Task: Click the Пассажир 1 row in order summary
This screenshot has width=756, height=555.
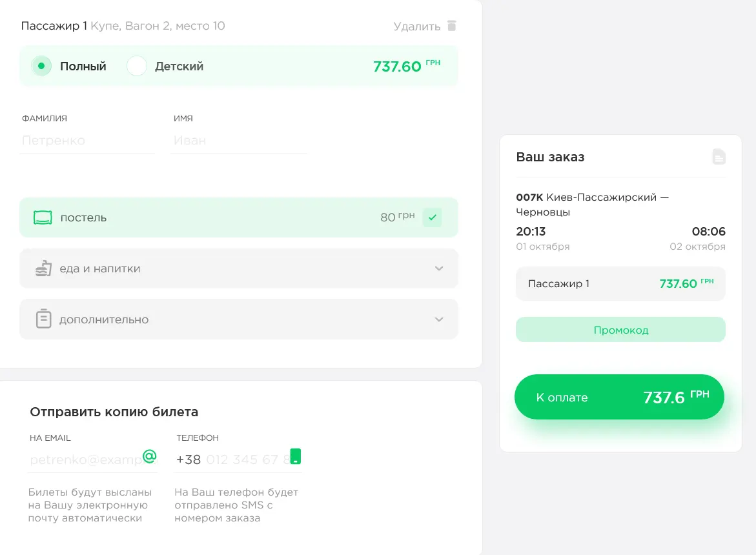Action: [x=620, y=284]
